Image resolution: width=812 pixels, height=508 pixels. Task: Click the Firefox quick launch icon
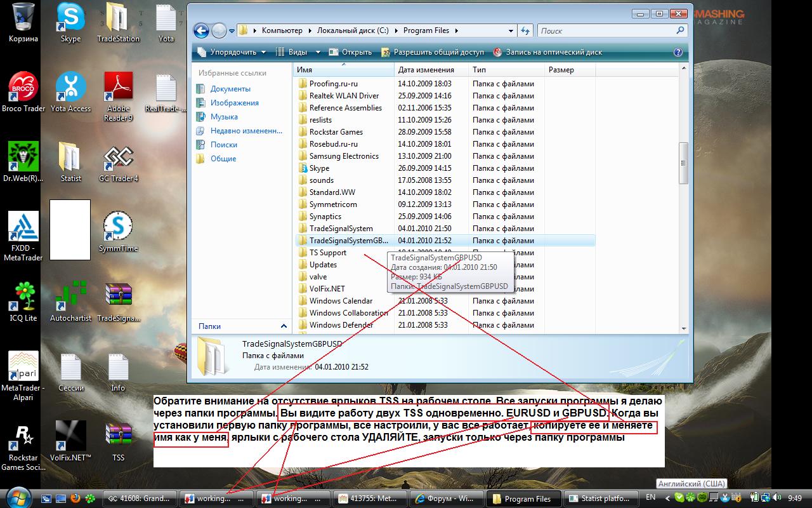tap(75, 498)
